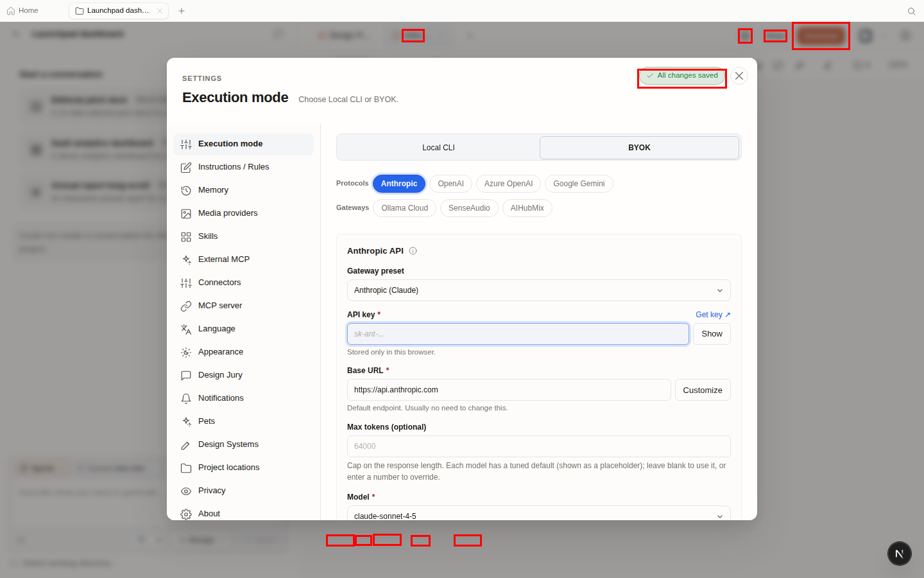Expand the Gateway preset dropdown

click(538, 290)
